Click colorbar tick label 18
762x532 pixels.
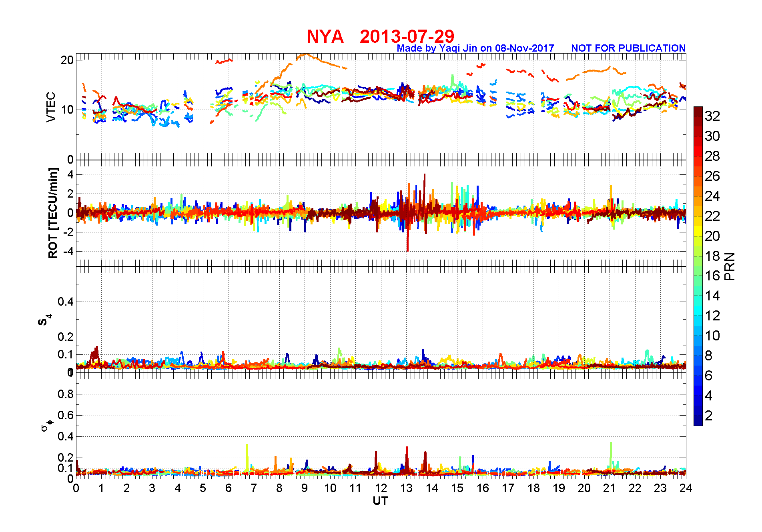(712, 256)
